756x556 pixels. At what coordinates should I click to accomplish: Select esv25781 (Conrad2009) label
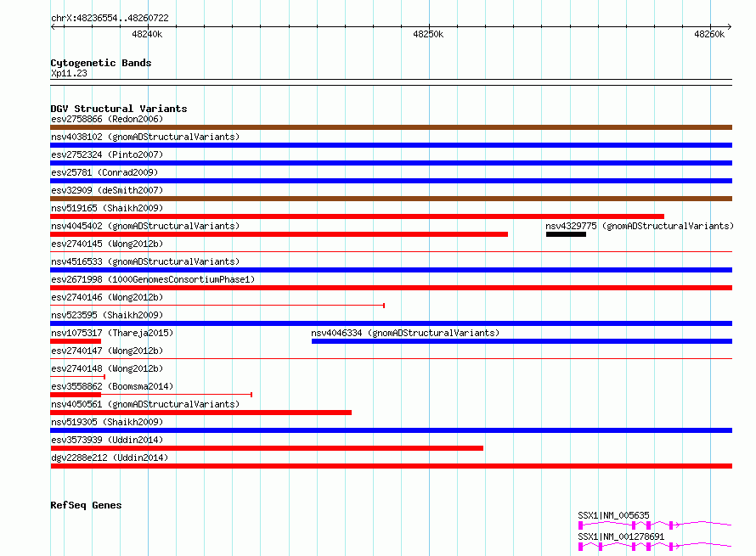click(104, 172)
